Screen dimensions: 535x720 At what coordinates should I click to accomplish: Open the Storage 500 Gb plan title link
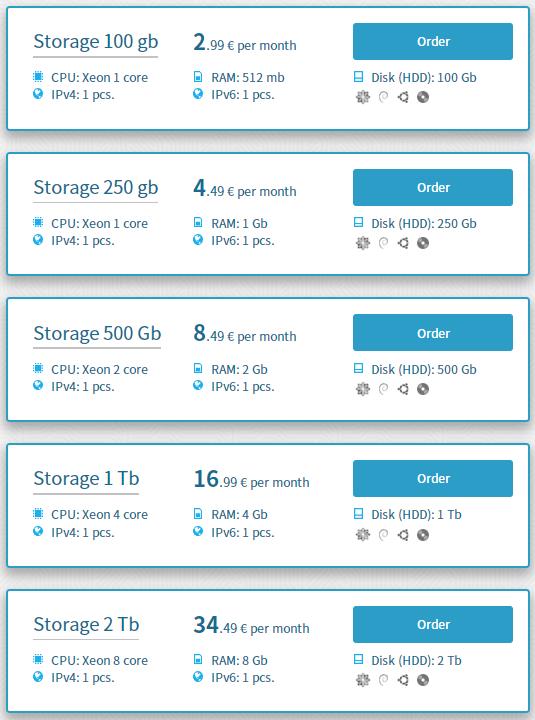97,333
